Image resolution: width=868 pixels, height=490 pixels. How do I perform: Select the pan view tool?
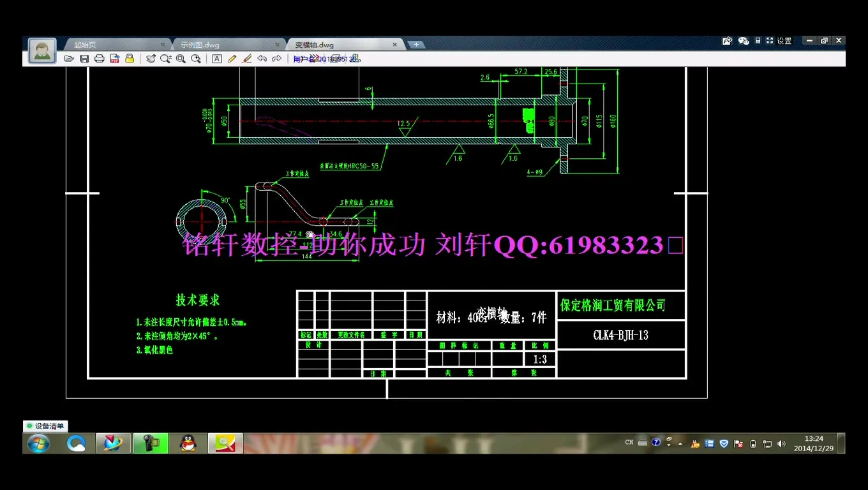click(151, 58)
